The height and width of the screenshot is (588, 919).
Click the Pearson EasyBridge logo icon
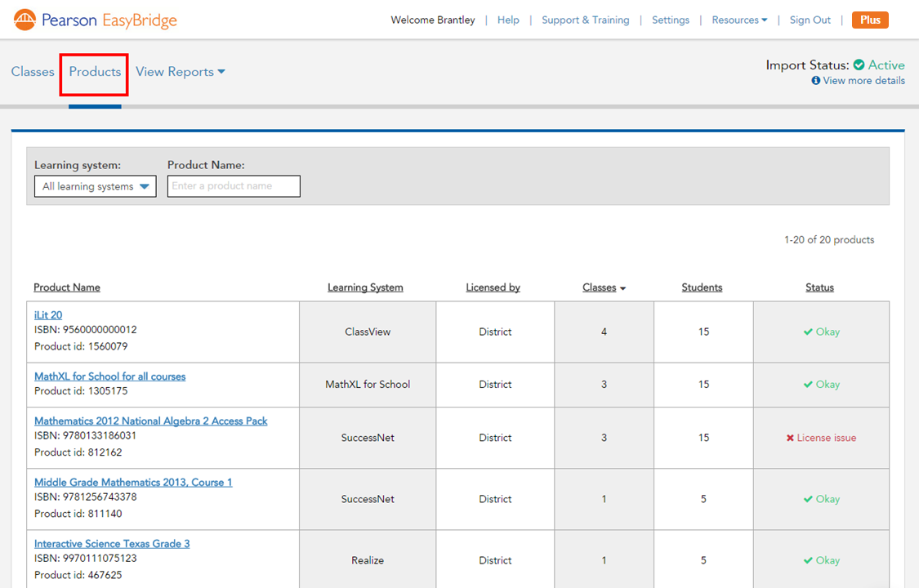click(25, 20)
